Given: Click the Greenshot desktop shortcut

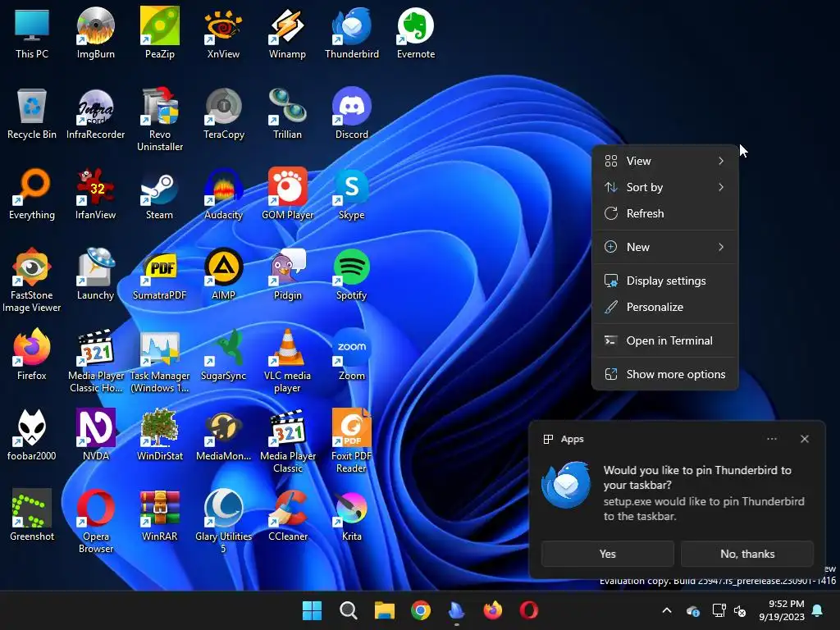Looking at the screenshot, I should tap(32, 515).
